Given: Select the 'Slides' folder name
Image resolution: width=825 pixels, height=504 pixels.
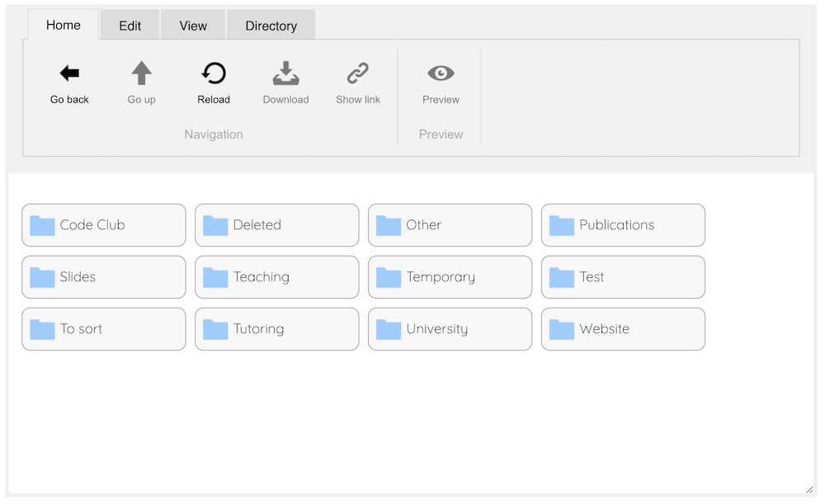Looking at the screenshot, I should pos(78,276).
